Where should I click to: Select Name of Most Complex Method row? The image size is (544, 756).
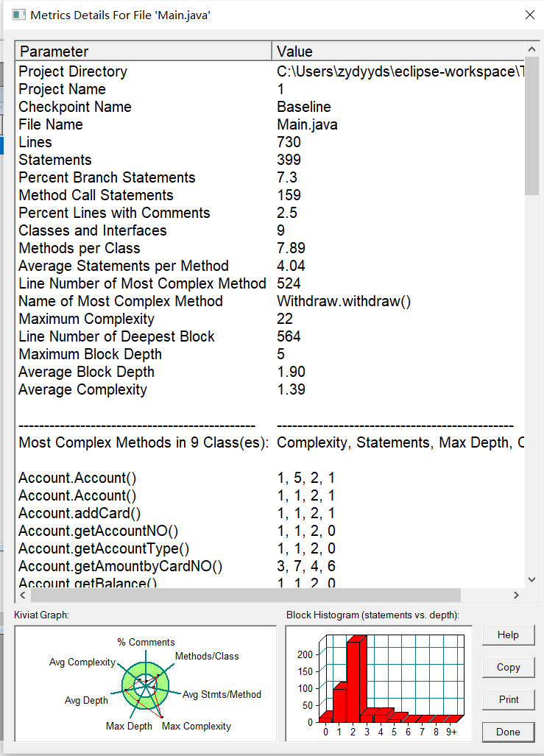[x=270, y=301]
